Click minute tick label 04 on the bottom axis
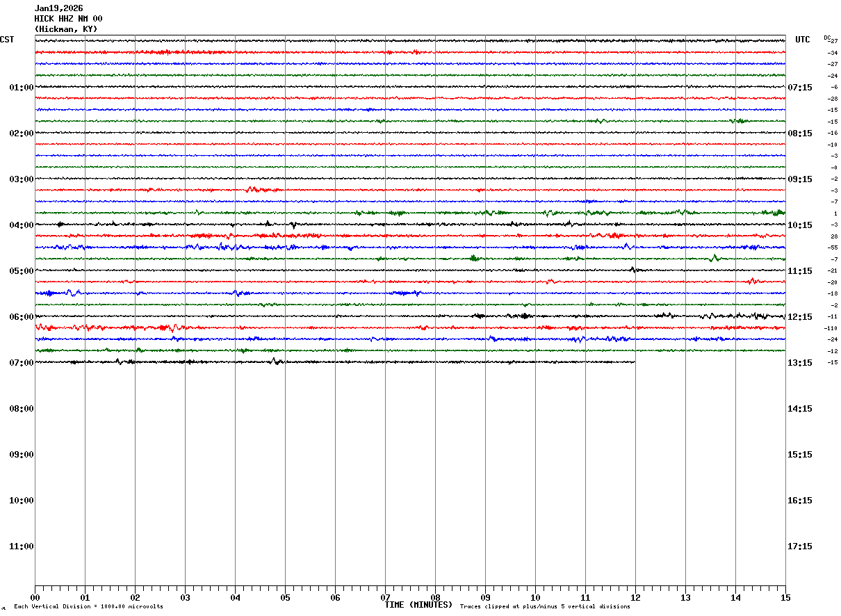841x616 pixels. 235,597
